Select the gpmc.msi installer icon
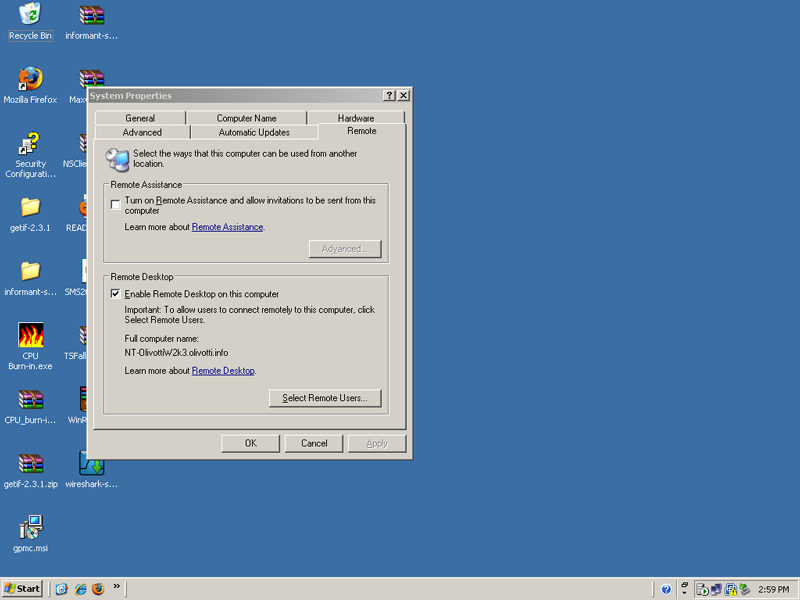The width and height of the screenshot is (800, 600). point(30,534)
